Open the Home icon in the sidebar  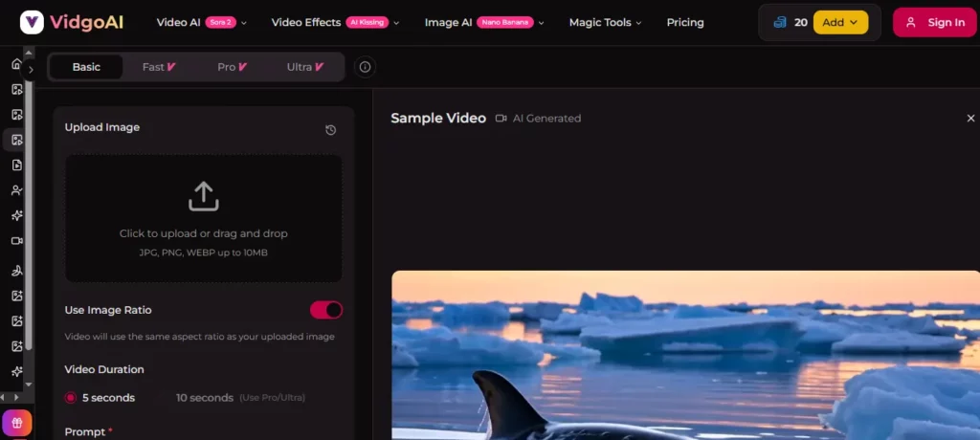[17, 64]
